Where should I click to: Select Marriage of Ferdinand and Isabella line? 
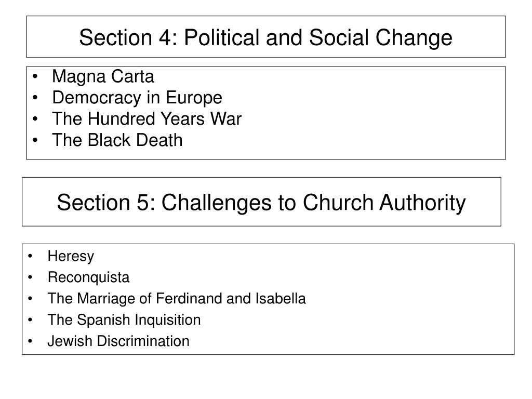click(177, 299)
